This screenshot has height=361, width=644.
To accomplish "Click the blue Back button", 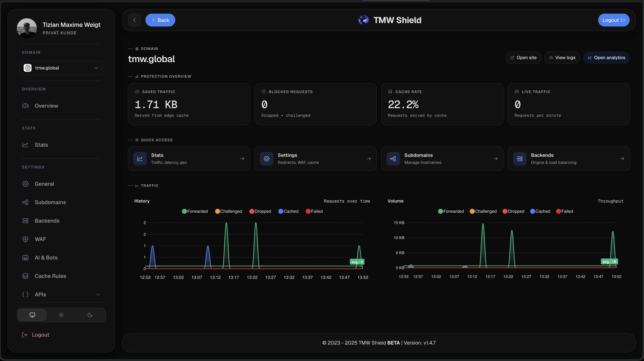I will (160, 20).
